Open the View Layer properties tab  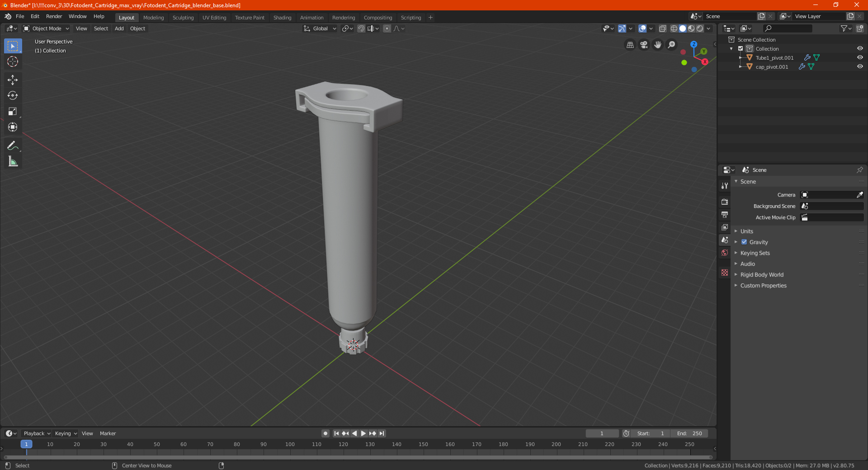pos(725,227)
